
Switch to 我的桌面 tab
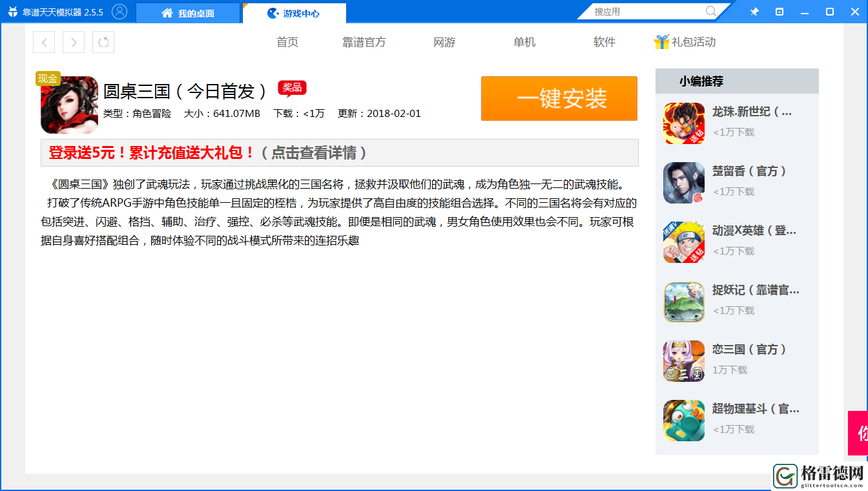[x=188, y=13]
